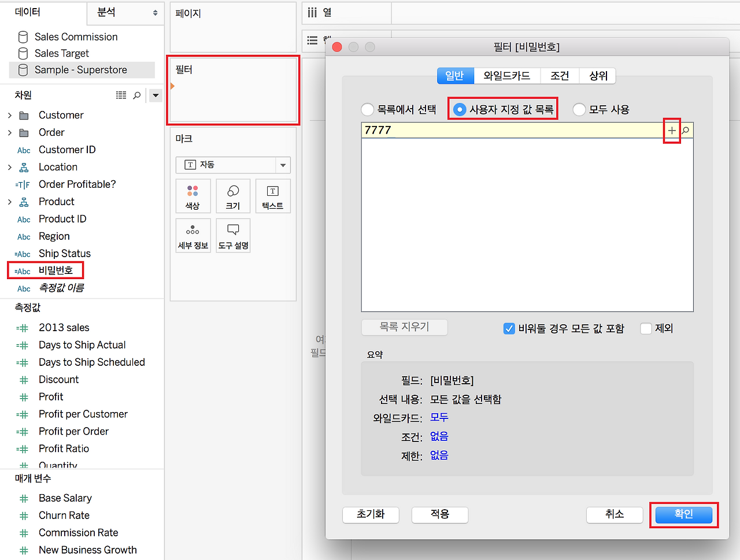Click the magnifier icon in the filter value box
Image resolution: width=740 pixels, height=560 pixels.
tap(686, 131)
